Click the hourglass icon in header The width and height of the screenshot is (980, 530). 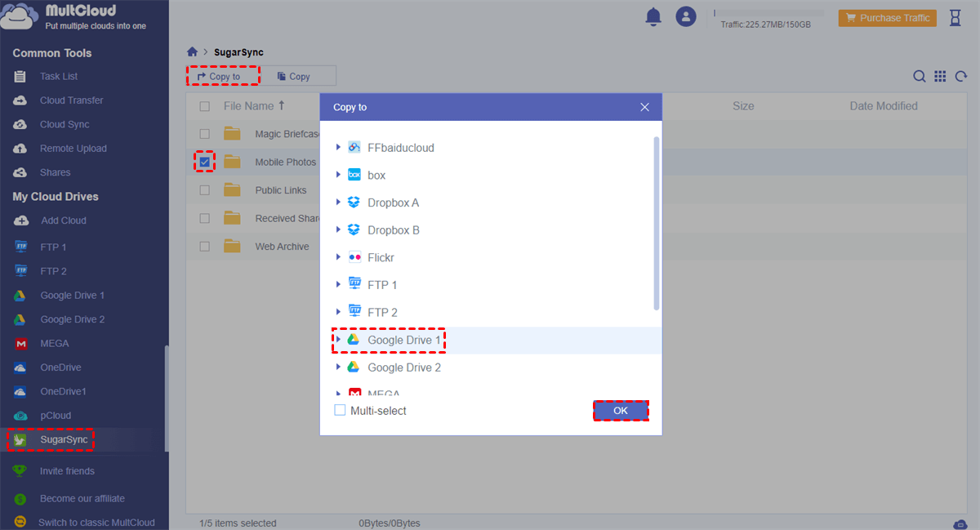(x=955, y=17)
